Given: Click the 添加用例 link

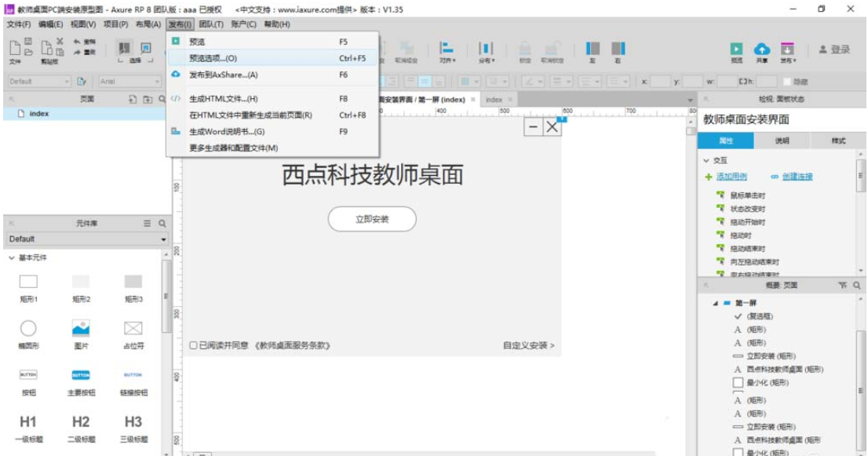Looking at the screenshot, I should pos(731,176).
